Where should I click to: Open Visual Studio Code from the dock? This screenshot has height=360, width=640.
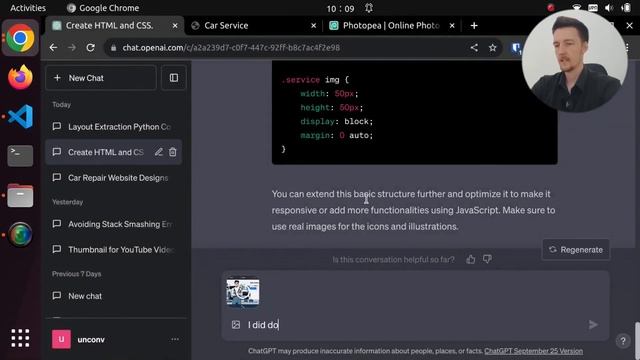pyautogui.click(x=20, y=116)
